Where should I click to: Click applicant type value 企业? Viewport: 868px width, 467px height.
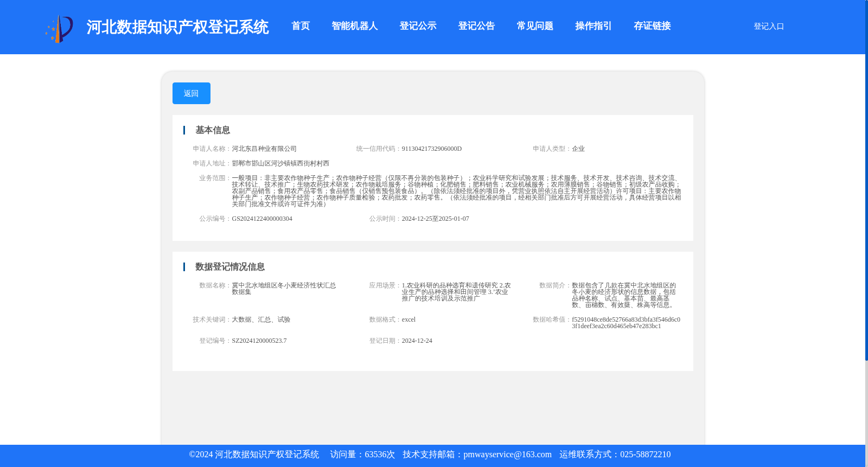pos(578,149)
